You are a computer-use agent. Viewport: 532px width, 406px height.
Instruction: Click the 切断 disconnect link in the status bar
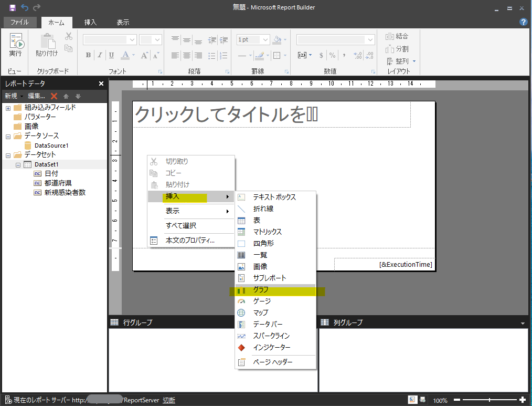coord(169,400)
